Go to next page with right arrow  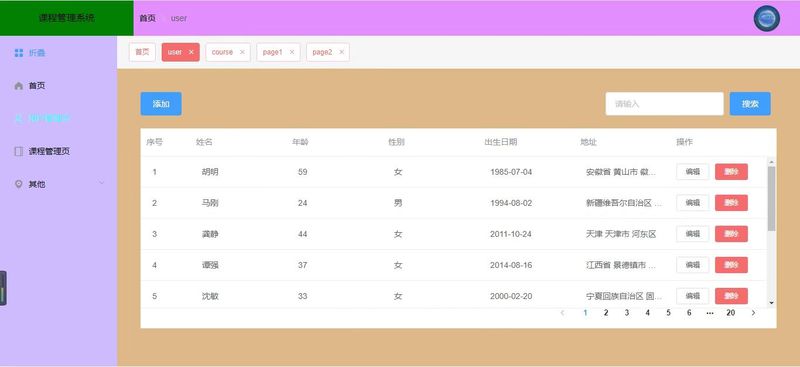pos(754,312)
